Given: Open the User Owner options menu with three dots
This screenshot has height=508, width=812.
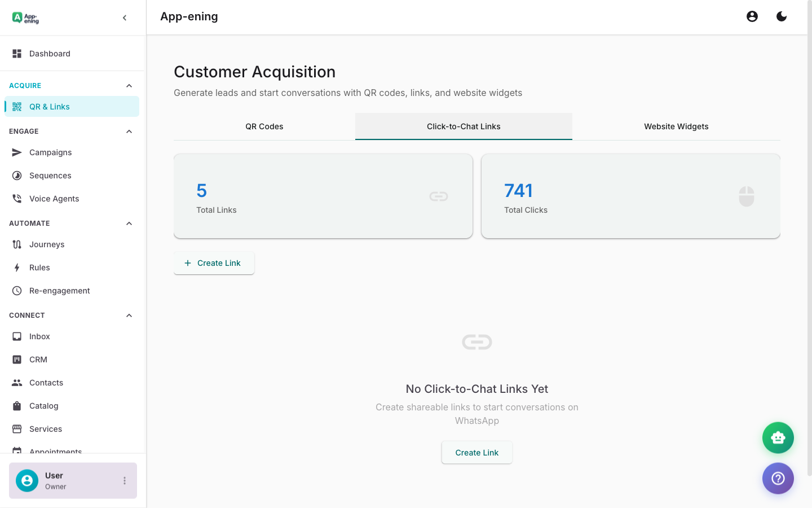Looking at the screenshot, I should click(124, 480).
